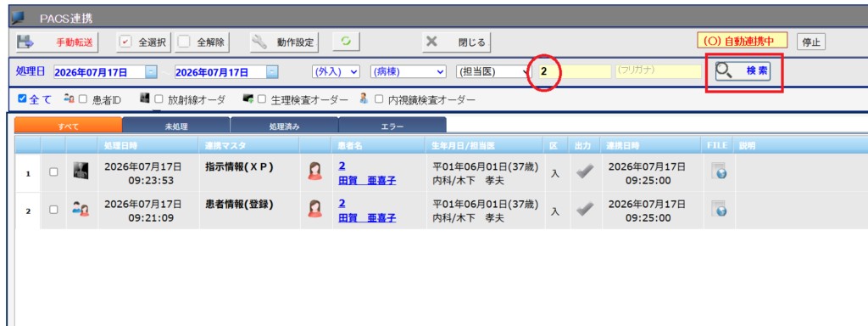Image resolution: width=868 pixels, height=326 pixels.
Task: Click the 処理日時 column header
Action: click(x=147, y=145)
